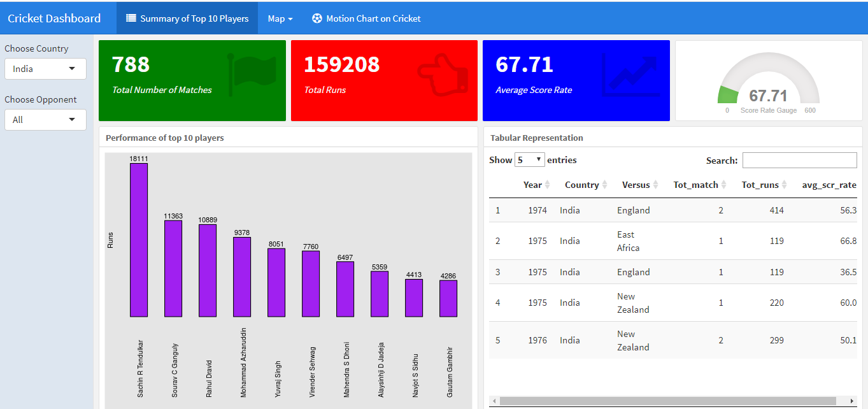Click the 'Runs' y-axis label
Image resolution: width=868 pixels, height=409 pixels.
click(110, 240)
